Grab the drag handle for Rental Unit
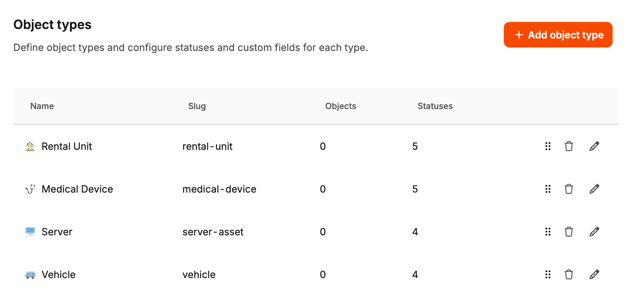 click(548, 146)
